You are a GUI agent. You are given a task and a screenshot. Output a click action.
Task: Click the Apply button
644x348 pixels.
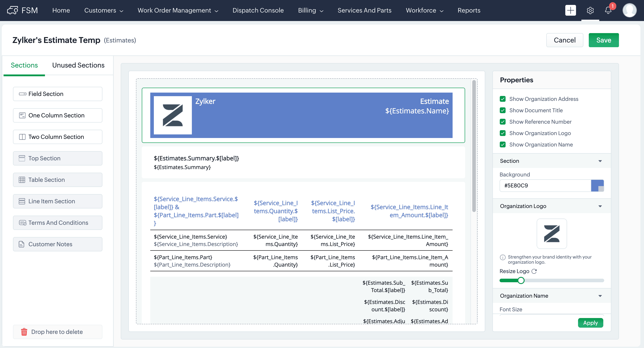[x=590, y=323]
